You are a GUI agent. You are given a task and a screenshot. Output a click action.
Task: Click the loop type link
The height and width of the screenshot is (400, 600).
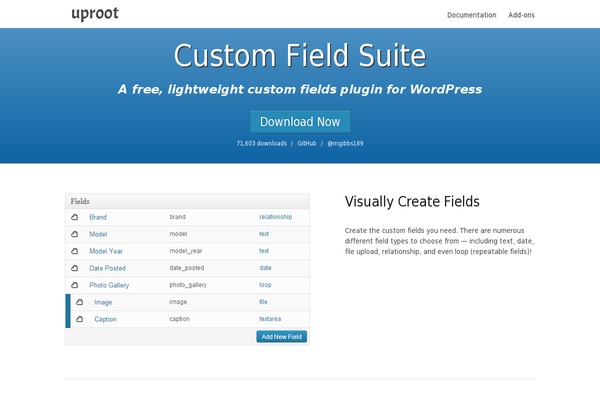pyautogui.click(x=265, y=285)
